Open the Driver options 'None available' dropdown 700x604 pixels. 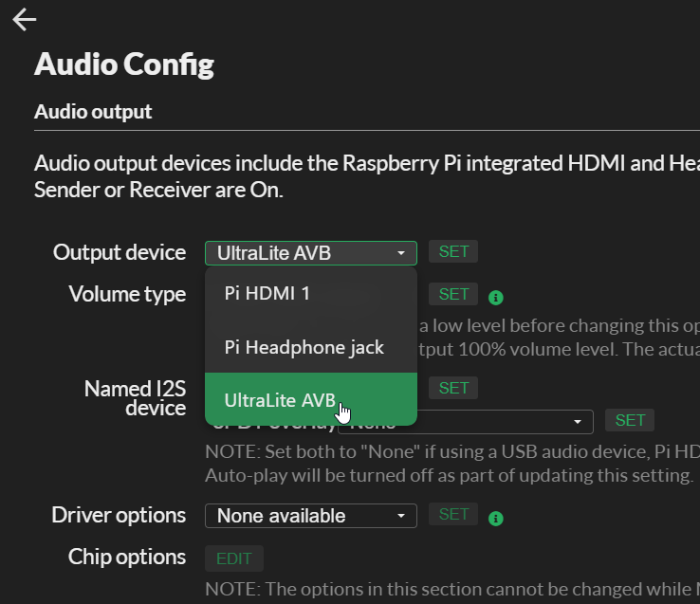(x=310, y=516)
